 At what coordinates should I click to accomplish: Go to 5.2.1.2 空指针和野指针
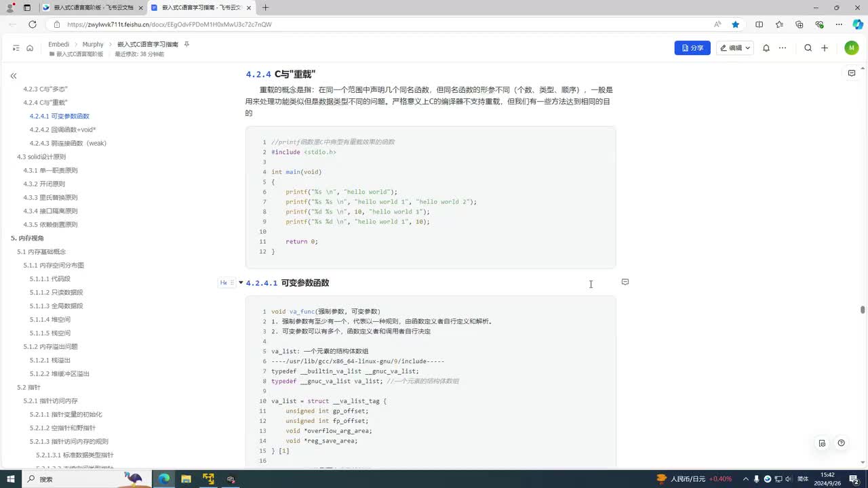[62, 428]
